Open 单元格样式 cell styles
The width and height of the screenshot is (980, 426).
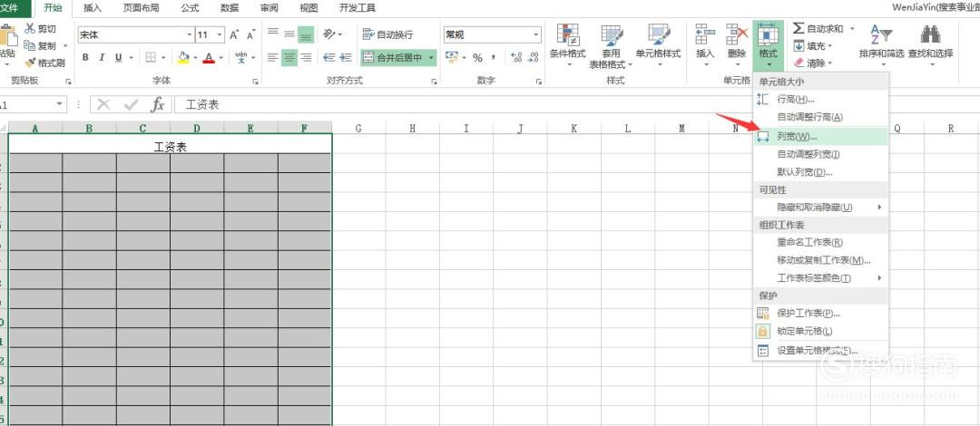point(658,44)
